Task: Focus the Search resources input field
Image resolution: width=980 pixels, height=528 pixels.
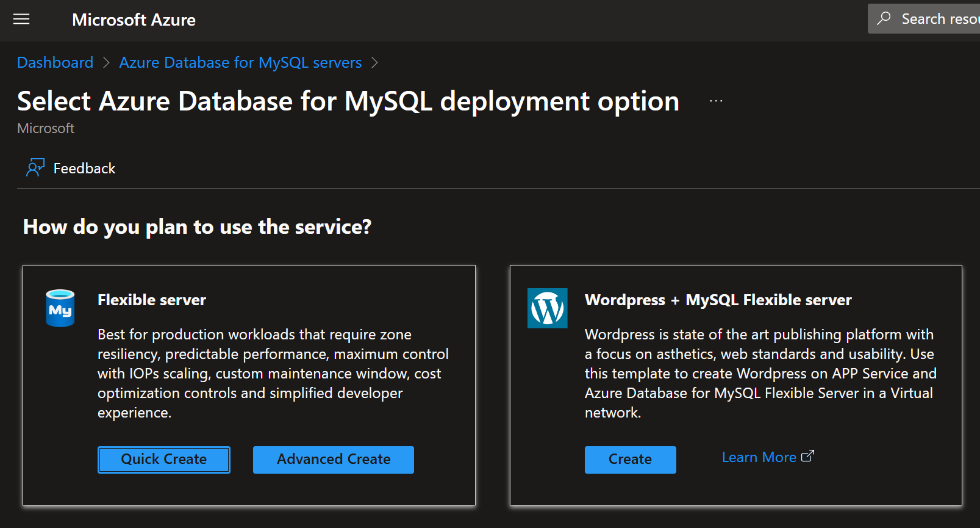Action: pyautogui.click(x=924, y=19)
